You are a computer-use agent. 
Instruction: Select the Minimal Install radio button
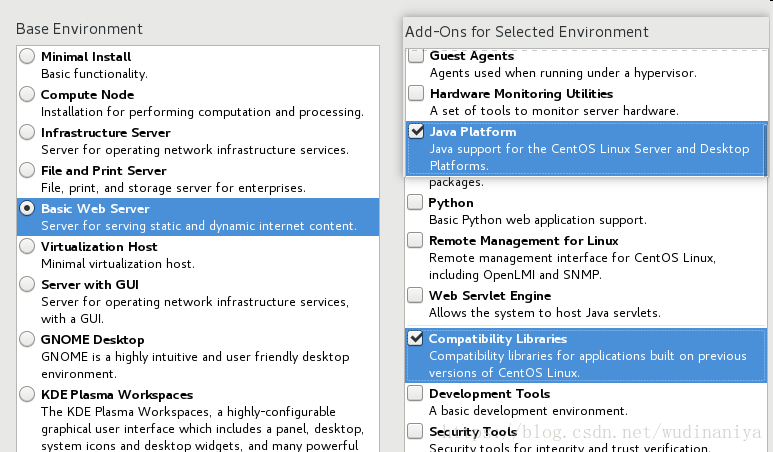pyautogui.click(x=27, y=56)
